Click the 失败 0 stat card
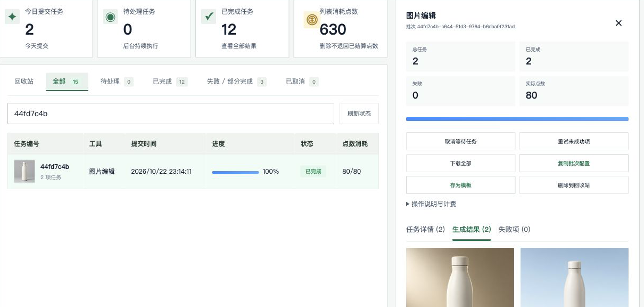Image resolution: width=644 pixels, height=307 pixels. pyautogui.click(x=460, y=91)
